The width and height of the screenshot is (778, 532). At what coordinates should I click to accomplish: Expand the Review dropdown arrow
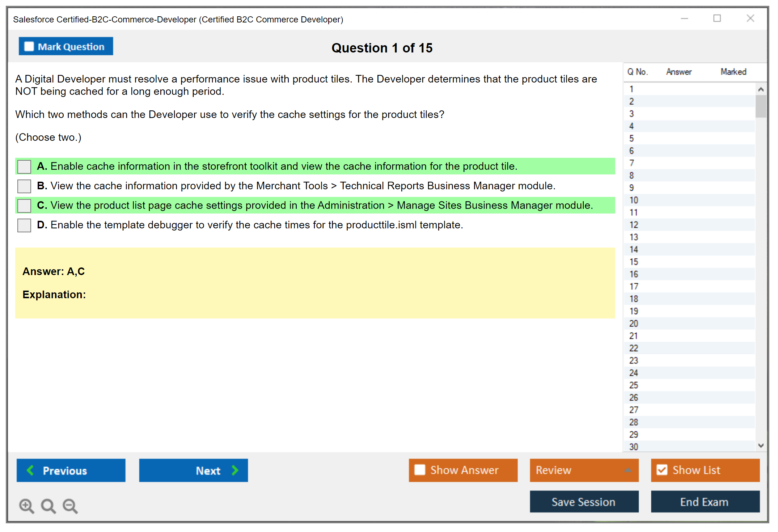628,470
